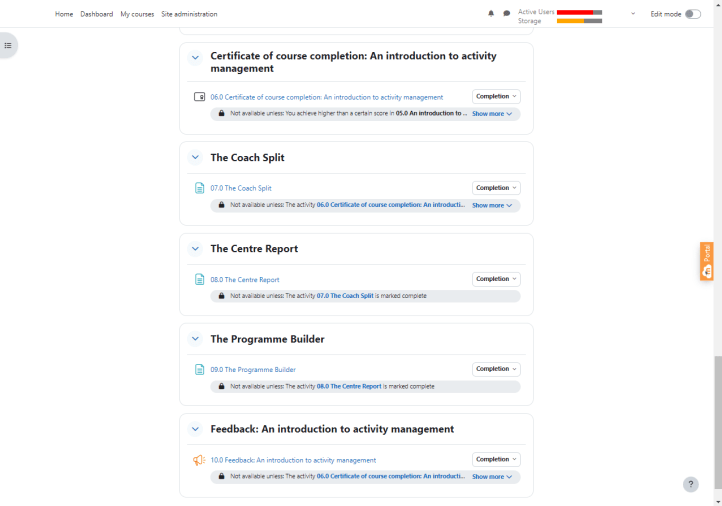
Task: Open the messaging speech bubble icon
Action: pyautogui.click(x=506, y=14)
